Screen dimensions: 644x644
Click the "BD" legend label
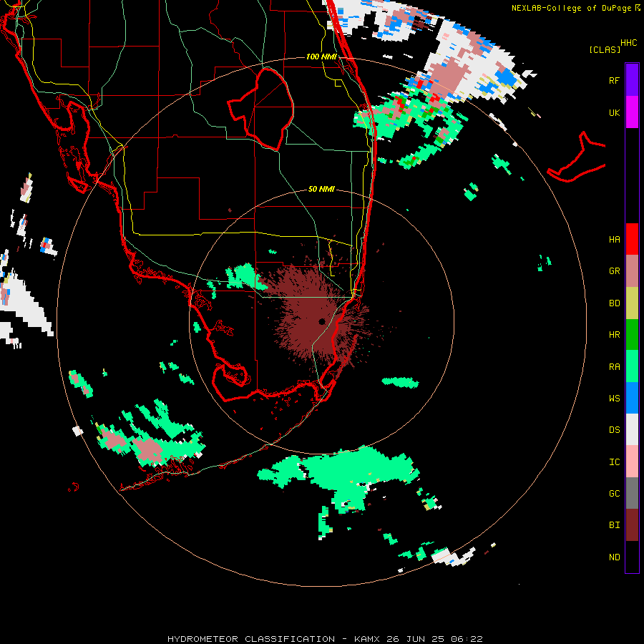pos(614,303)
